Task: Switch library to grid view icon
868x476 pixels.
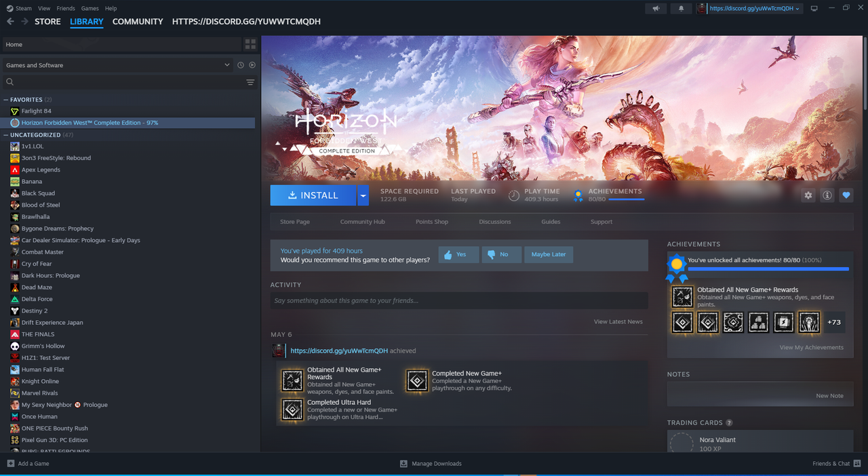Action: click(250, 44)
